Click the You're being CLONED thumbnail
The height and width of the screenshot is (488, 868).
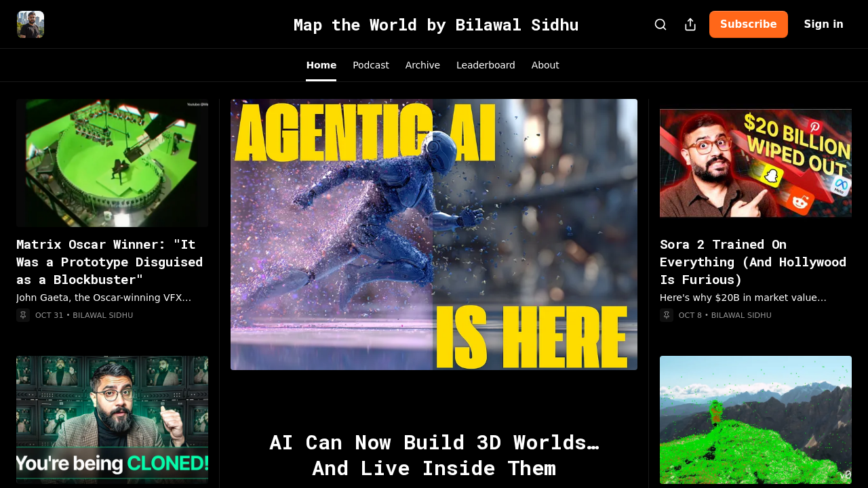point(112,420)
